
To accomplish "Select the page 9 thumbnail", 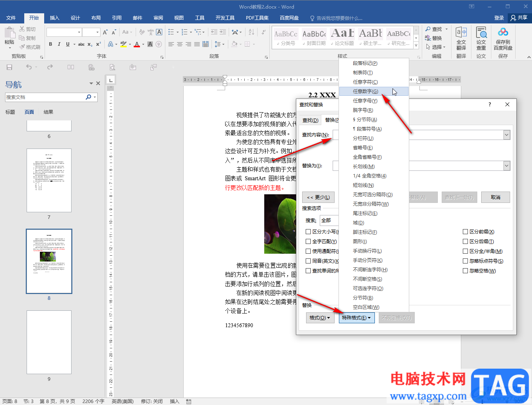I will coord(49,342).
